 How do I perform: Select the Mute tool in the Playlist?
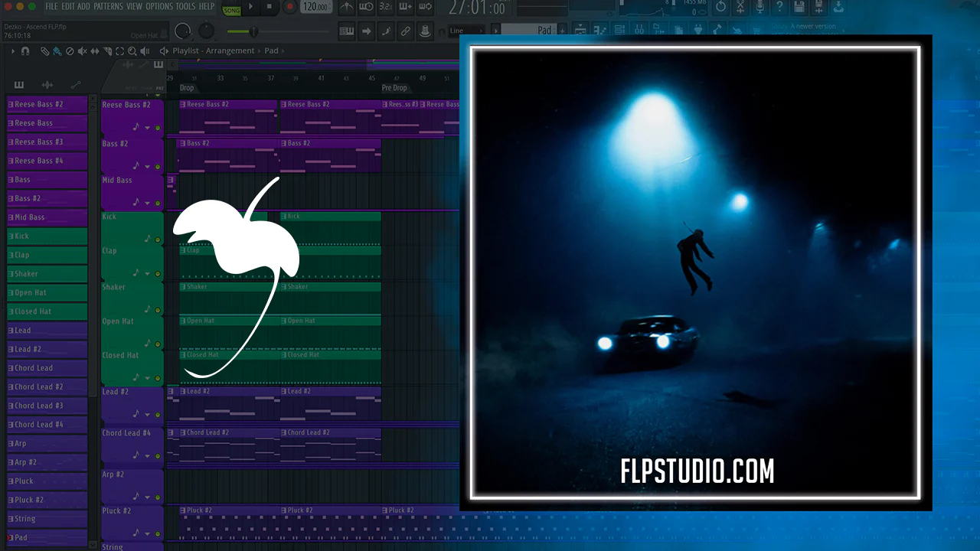click(x=82, y=51)
